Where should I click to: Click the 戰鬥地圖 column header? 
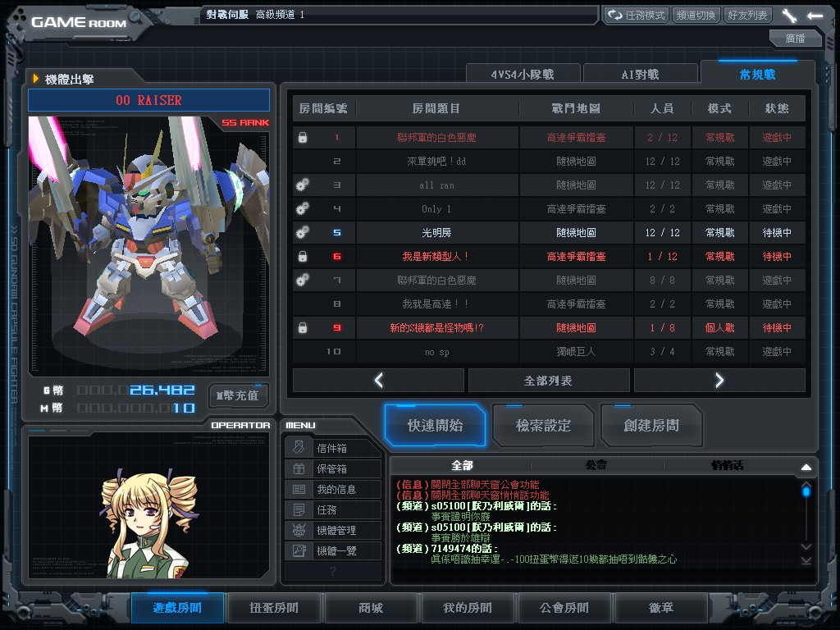click(x=576, y=108)
